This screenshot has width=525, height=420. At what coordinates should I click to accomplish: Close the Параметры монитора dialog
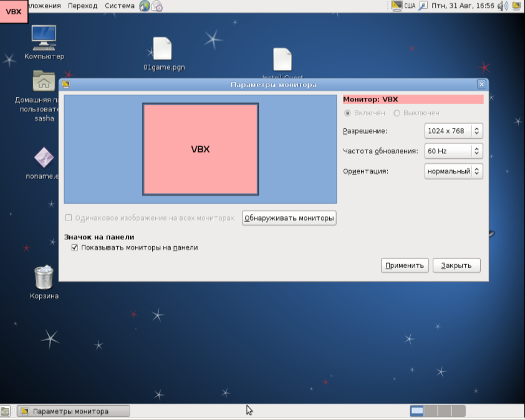click(481, 84)
